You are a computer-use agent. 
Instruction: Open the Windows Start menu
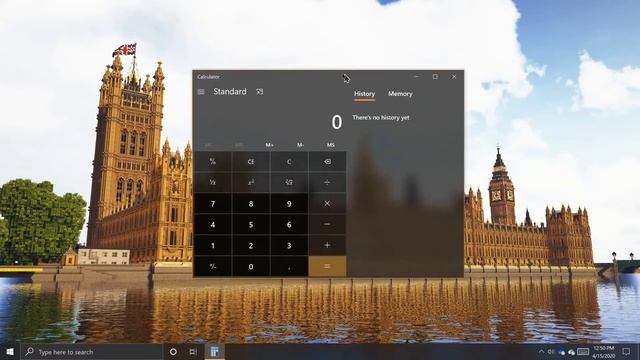(x=10, y=351)
